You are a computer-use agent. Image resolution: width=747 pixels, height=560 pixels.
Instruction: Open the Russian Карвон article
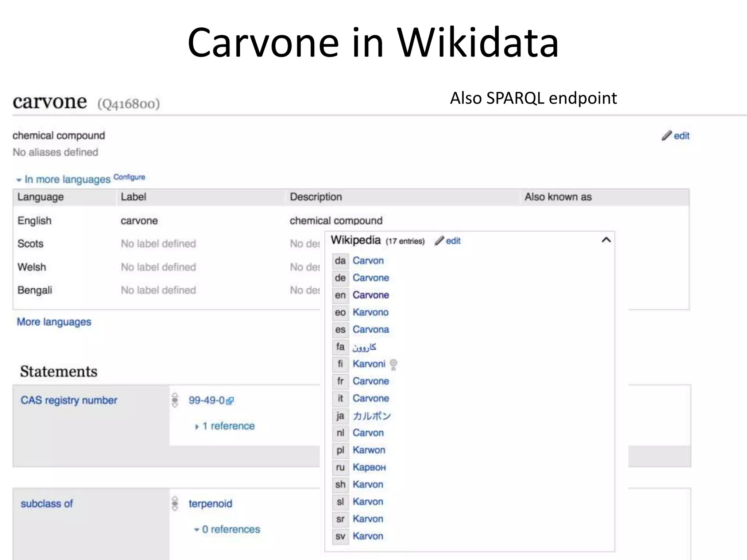[x=369, y=467]
